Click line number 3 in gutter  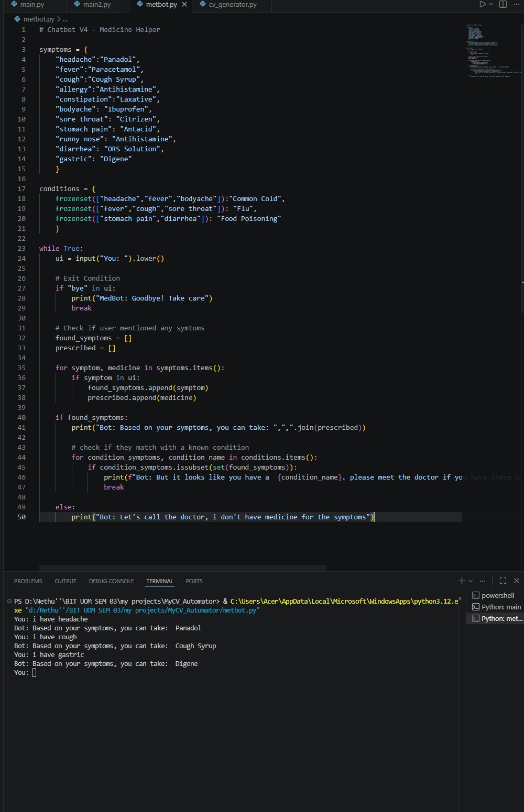click(24, 49)
